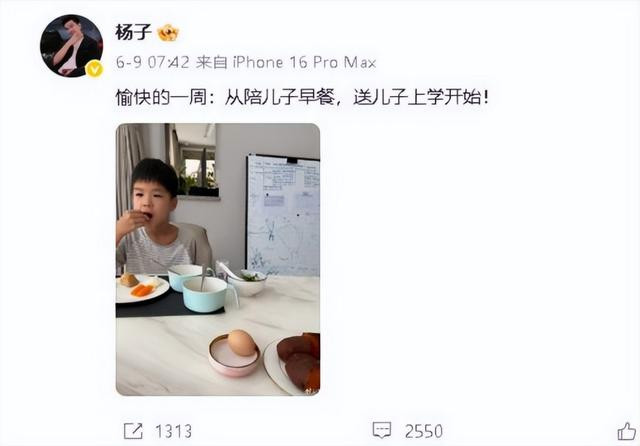Open the repost/share icon
640x446 pixels.
133,431
